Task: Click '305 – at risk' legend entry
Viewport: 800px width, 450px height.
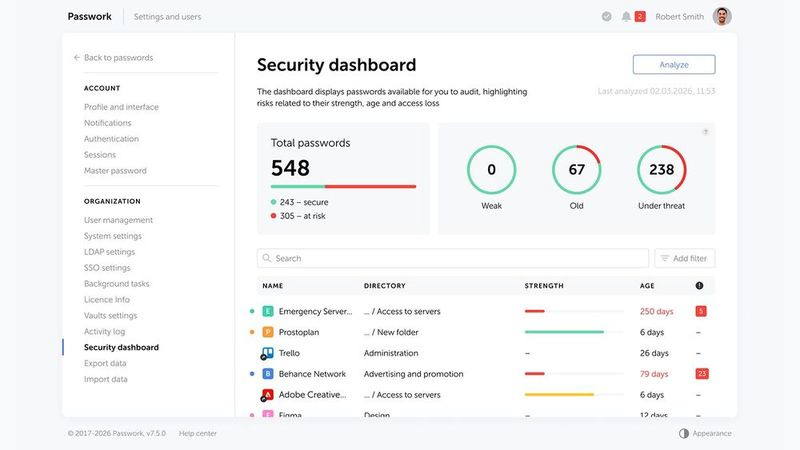Action: coord(298,216)
